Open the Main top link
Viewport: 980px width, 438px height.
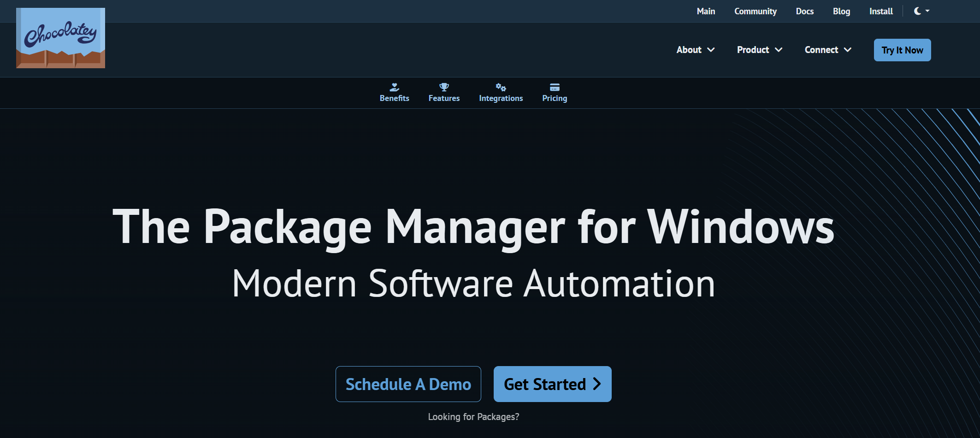click(706, 11)
